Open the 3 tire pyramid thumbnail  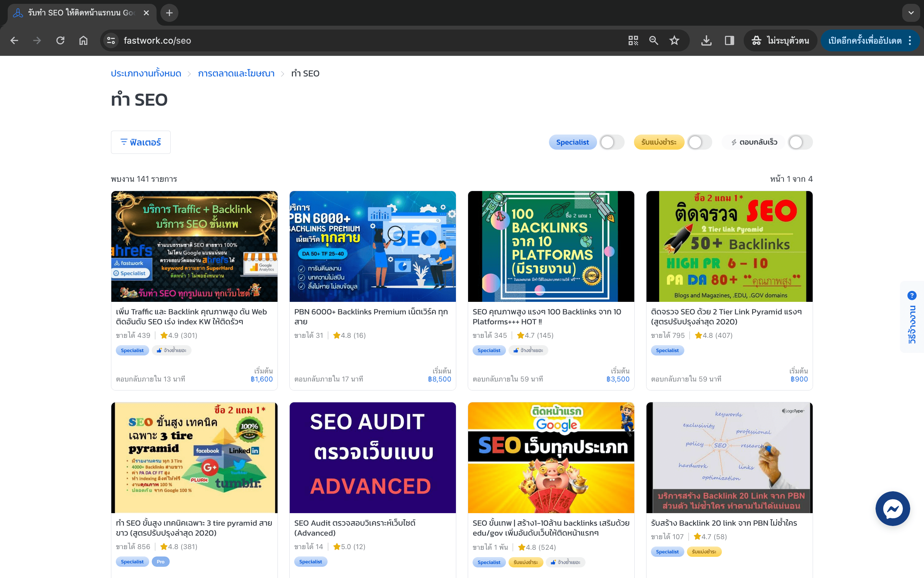(194, 457)
